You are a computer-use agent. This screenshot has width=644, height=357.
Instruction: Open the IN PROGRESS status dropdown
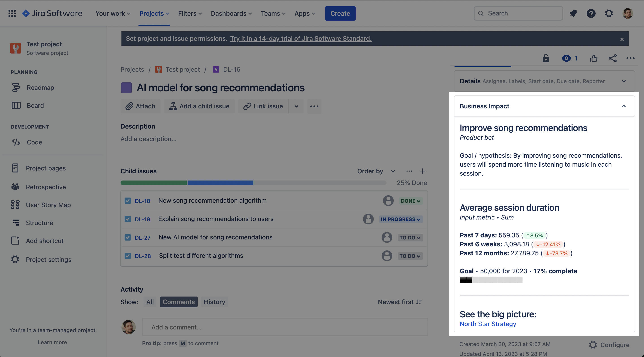pos(400,219)
